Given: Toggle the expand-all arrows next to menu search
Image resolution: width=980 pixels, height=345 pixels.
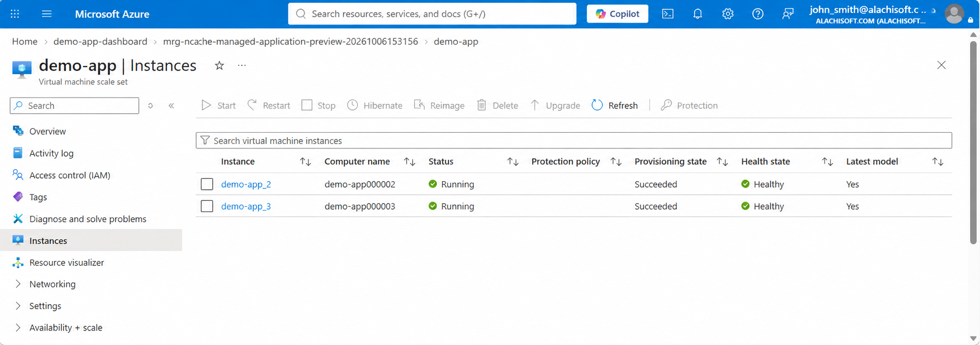Looking at the screenshot, I should [x=150, y=106].
